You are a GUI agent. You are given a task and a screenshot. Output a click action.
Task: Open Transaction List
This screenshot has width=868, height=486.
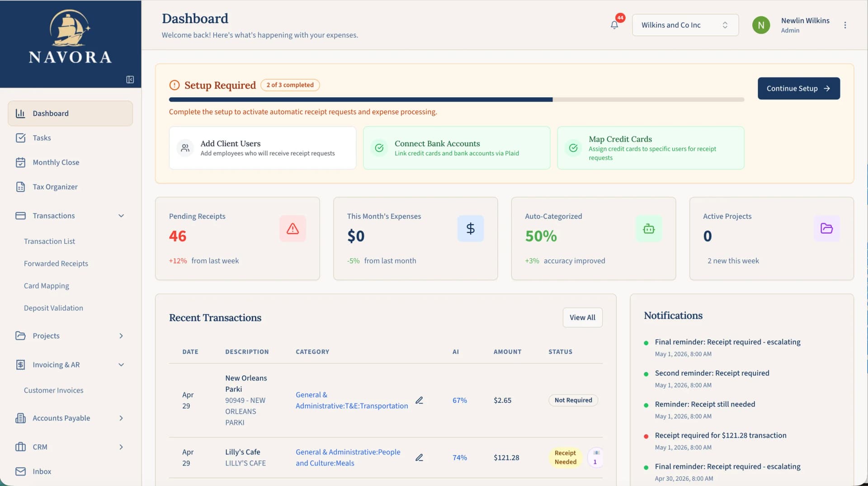49,241
